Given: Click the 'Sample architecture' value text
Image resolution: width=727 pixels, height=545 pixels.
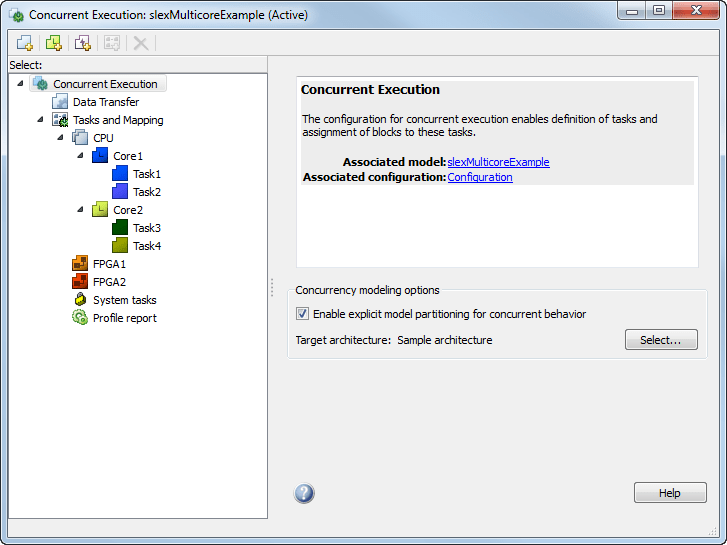Looking at the screenshot, I should (445, 340).
